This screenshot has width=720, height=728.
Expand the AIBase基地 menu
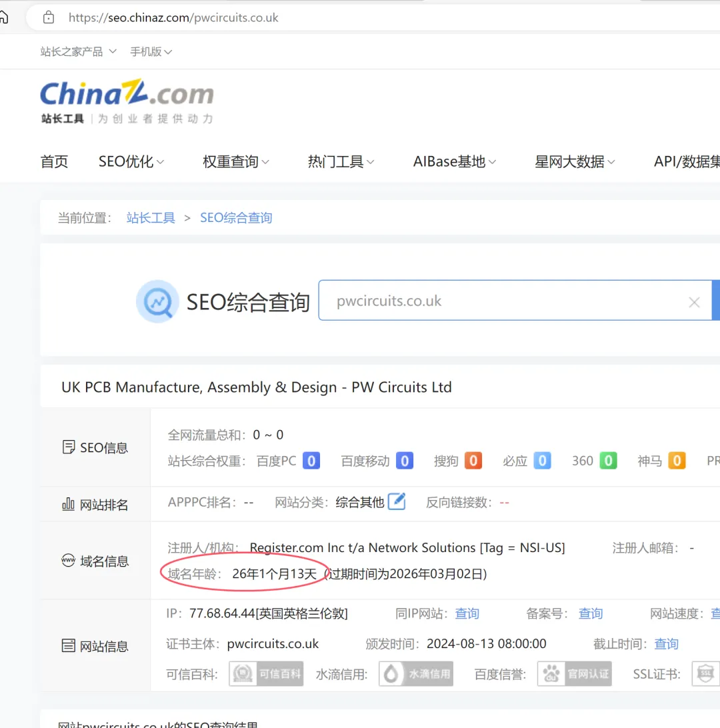[455, 161]
